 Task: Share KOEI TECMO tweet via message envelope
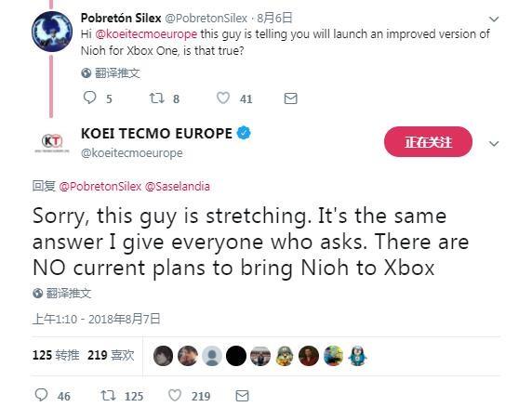pos(242,396)
